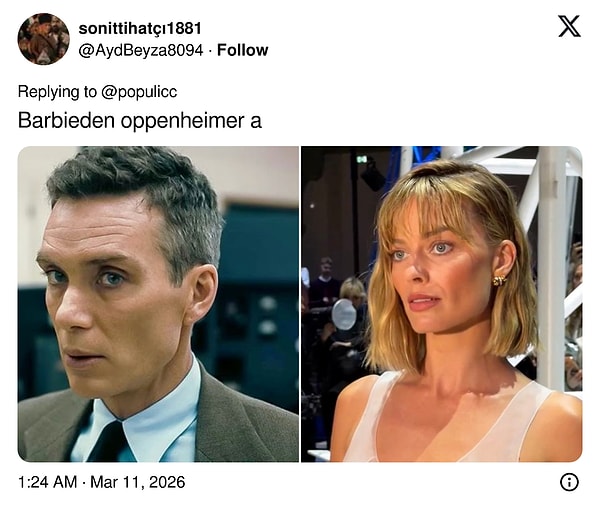Click the 'Replying to' label
The width and height of the screenshot is (600, 512).
(x=57, y=92)
